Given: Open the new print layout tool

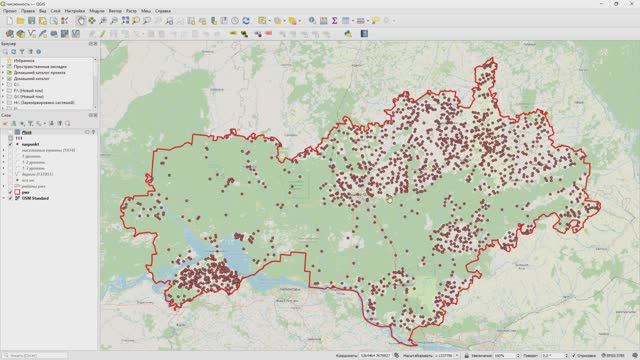Looking at the screenshot, I should pyautogui.click(x=42, y=20).
